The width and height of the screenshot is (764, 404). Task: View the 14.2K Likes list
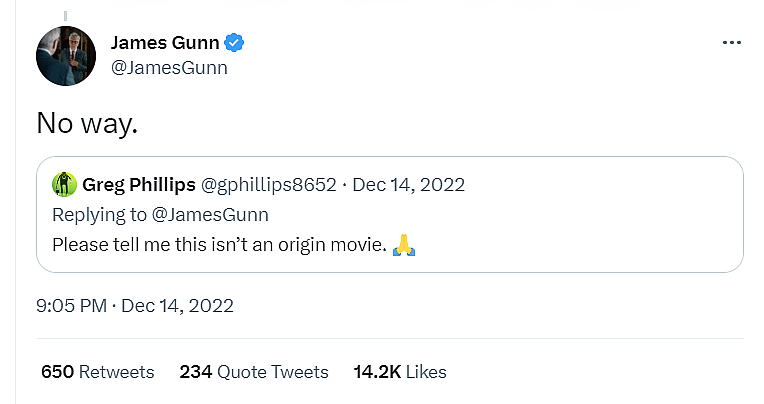coord(400,372)
